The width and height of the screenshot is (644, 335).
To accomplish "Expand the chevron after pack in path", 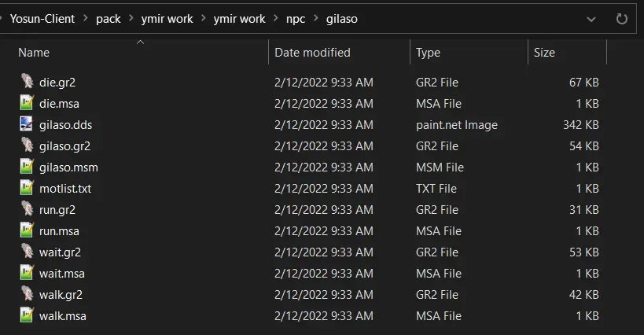I will [x=131, y=18].
